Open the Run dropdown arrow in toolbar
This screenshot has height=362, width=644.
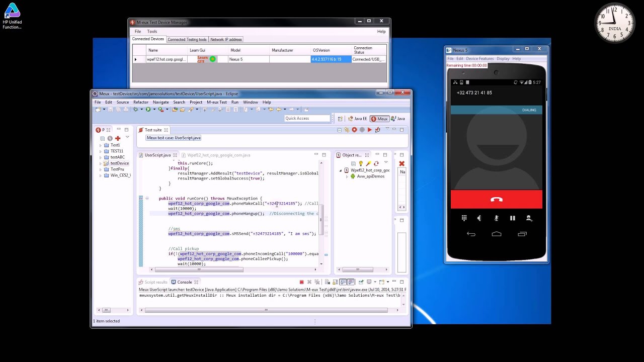point(154,110)
